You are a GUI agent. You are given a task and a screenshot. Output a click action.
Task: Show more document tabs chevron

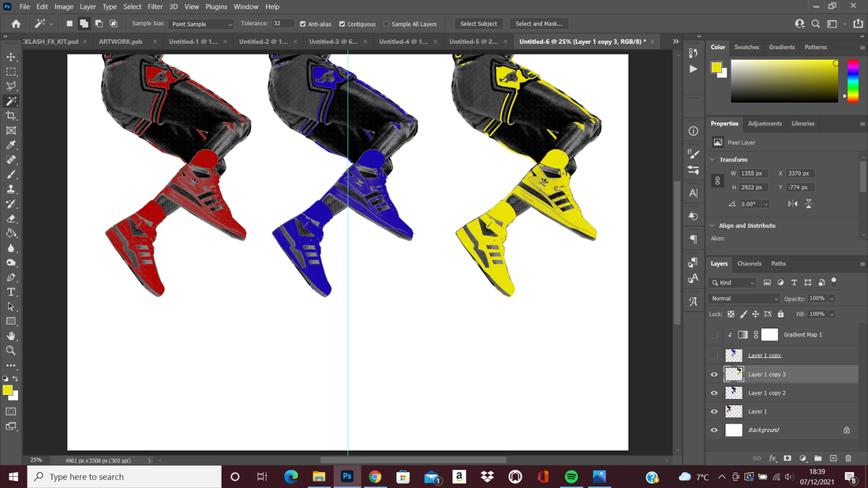tap(675, 42)
